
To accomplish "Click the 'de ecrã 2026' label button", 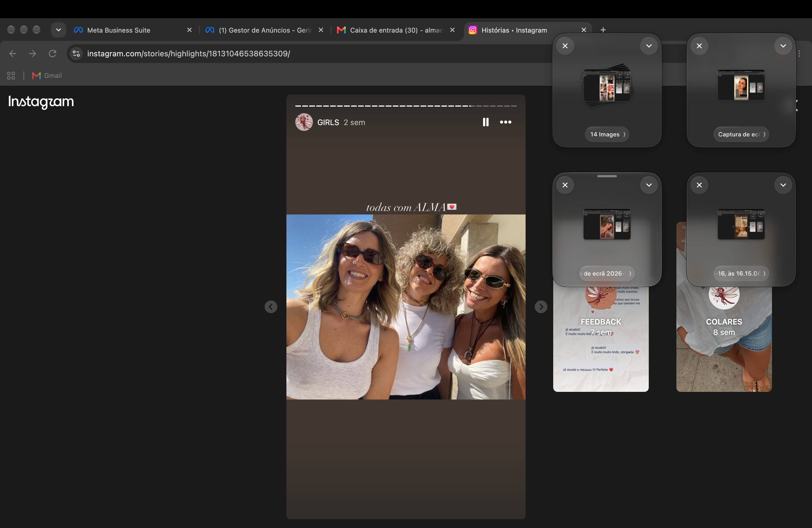I will [x=607, y=274].
